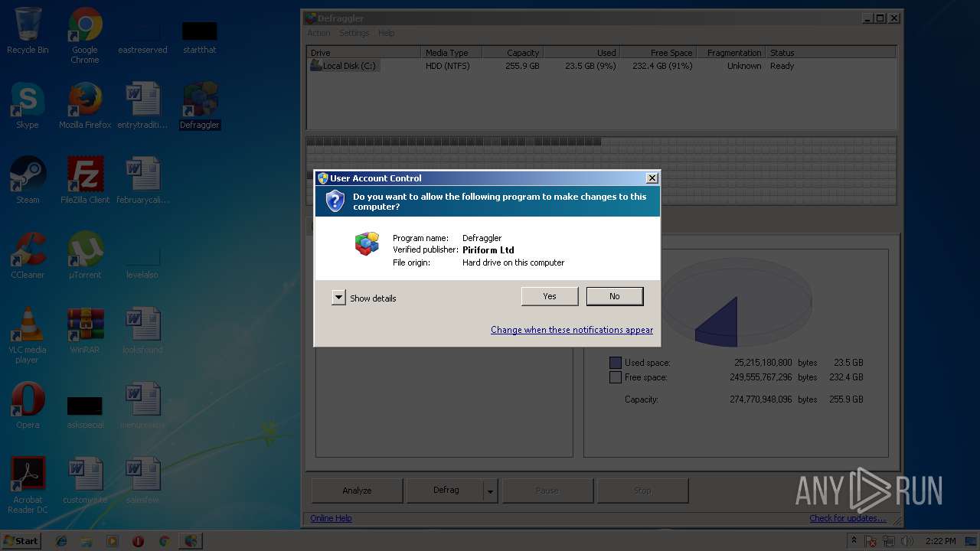Click the Defraggler program icon in UAC dialog
The image size is (980, 551).
click(367, 244)
